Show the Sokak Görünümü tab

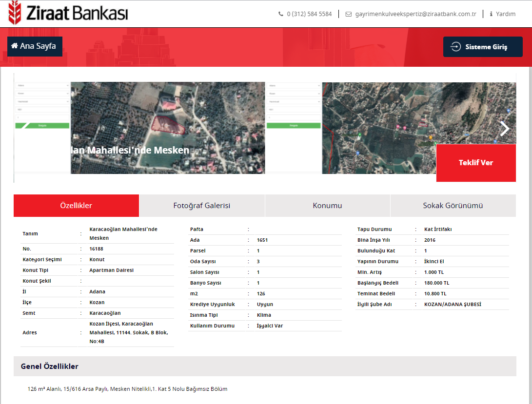tap(453, 206)
